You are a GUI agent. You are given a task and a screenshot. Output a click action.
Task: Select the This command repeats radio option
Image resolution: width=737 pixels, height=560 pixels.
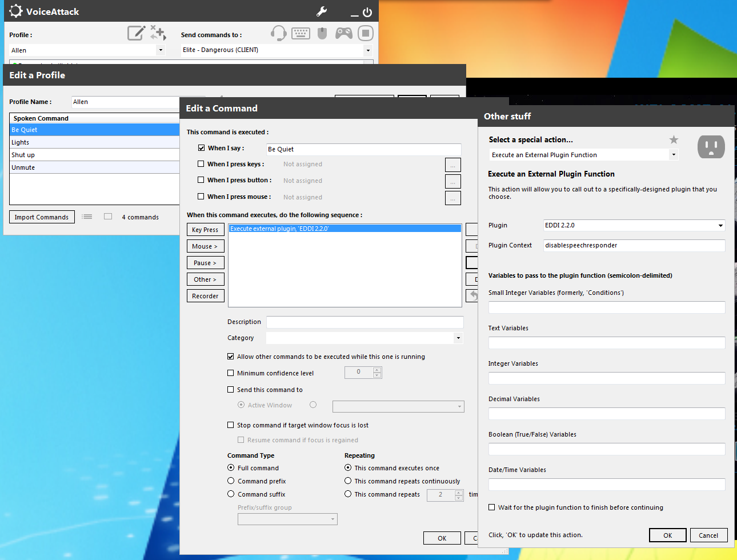[x=348, y=494]
